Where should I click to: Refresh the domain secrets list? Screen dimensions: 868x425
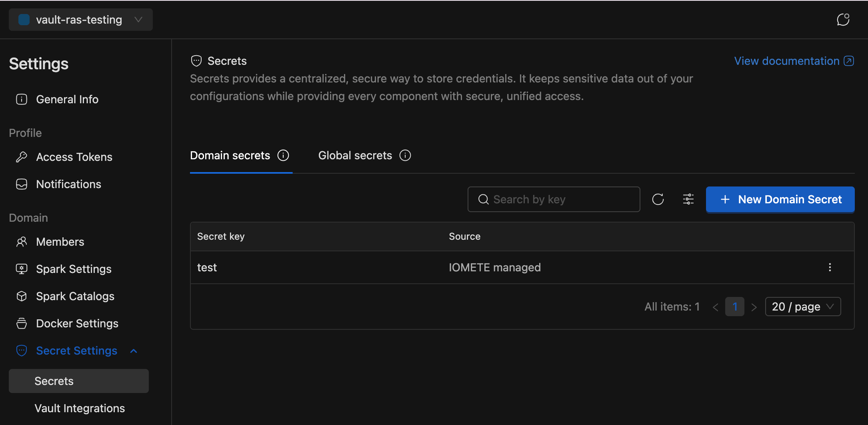(x=658, y=199)
